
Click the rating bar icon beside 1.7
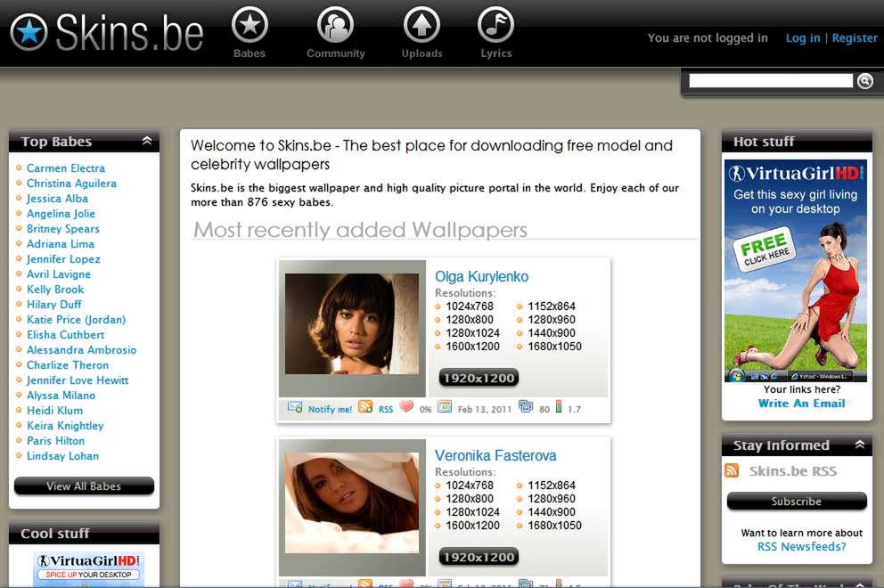point(559,406)
